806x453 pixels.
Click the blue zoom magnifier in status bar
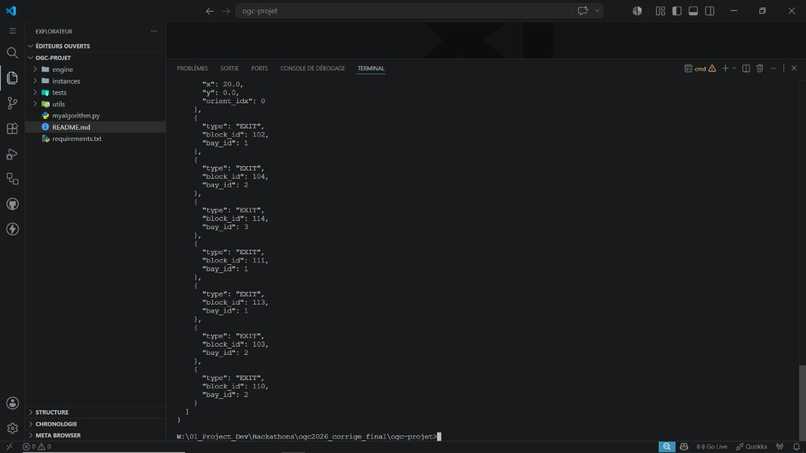[667, 447]
